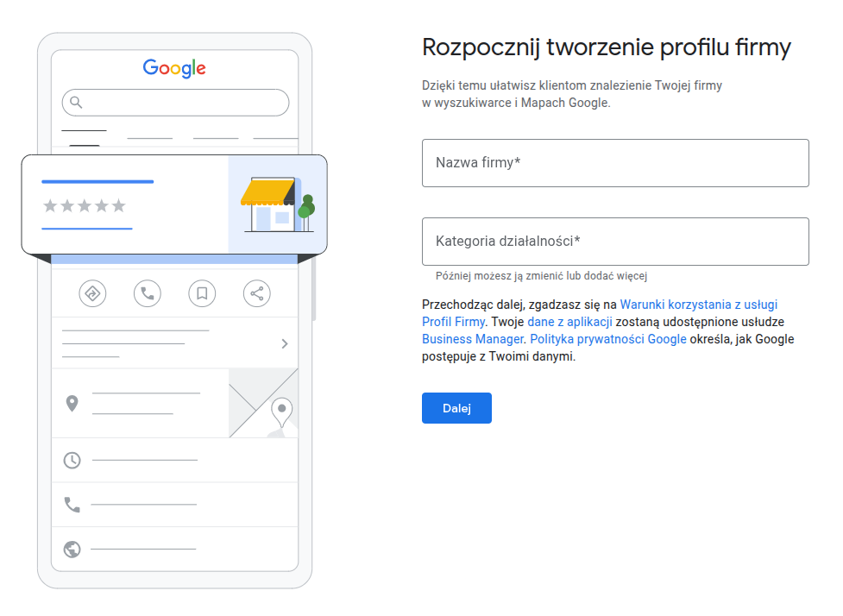Click the call icon in the action row
Viewport: 843px width, 616px height.
point(147,293)
